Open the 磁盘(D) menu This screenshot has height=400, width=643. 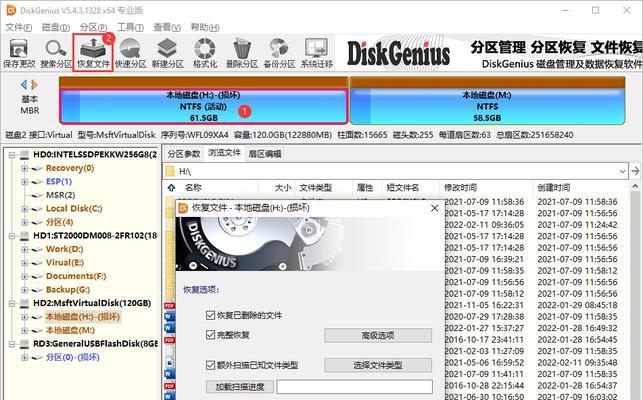56,27
